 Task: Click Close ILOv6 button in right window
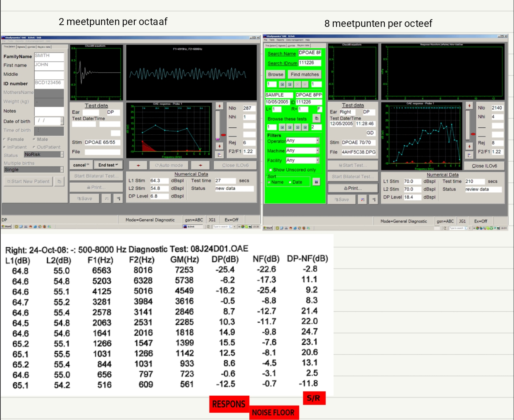coord(484,166)
